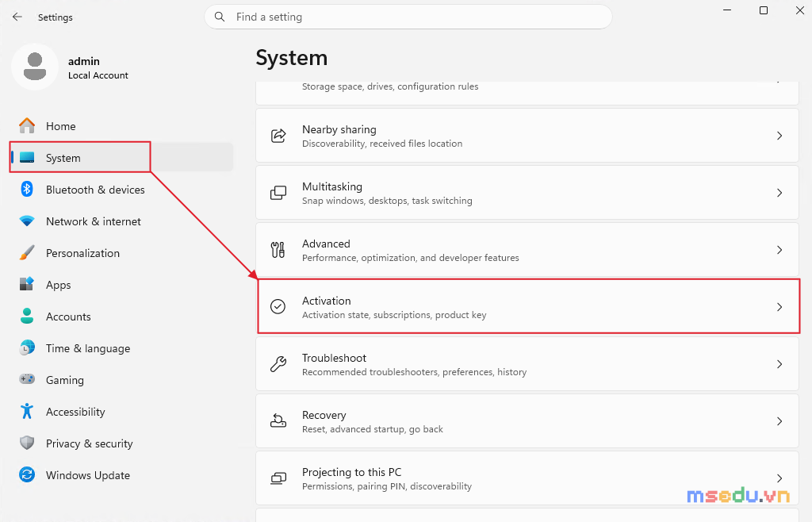
Task: Click the Personalization paintbrush icon
Action: [x=27, y=253]
